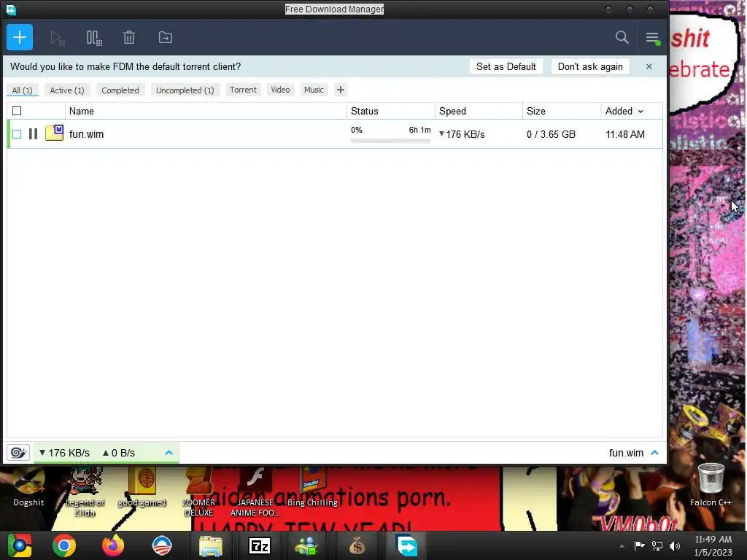Show hidden tray icons arrow
The image size is (747, 560).
[622, 546]
